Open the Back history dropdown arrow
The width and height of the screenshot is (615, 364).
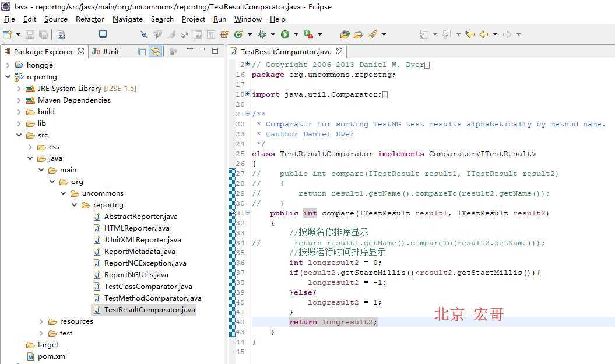(495, 34)
